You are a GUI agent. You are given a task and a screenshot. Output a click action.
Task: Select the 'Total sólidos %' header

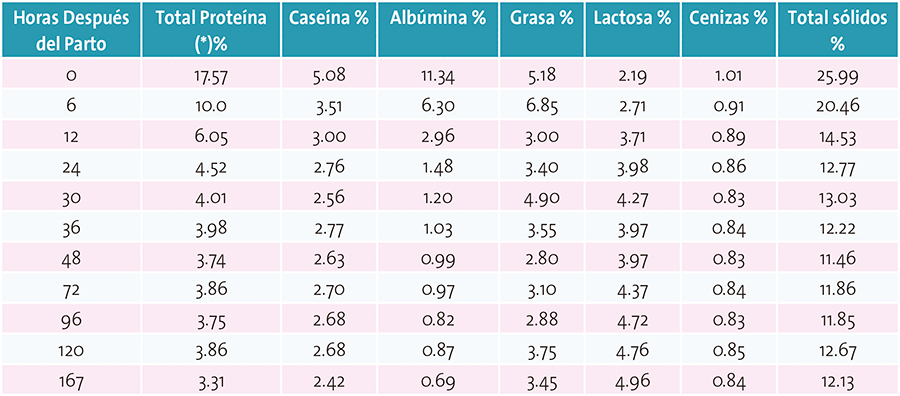(837, 29)
